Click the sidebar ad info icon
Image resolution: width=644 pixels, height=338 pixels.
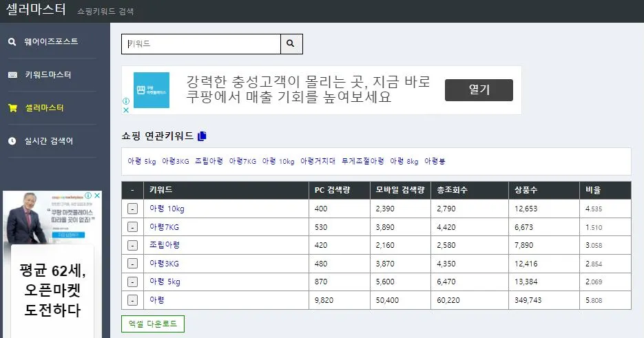click(88, 196)
